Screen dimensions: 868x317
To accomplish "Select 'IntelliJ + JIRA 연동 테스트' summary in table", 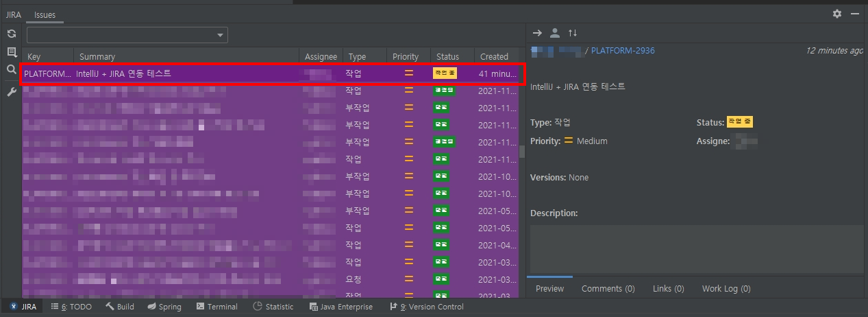I will 123,73.
